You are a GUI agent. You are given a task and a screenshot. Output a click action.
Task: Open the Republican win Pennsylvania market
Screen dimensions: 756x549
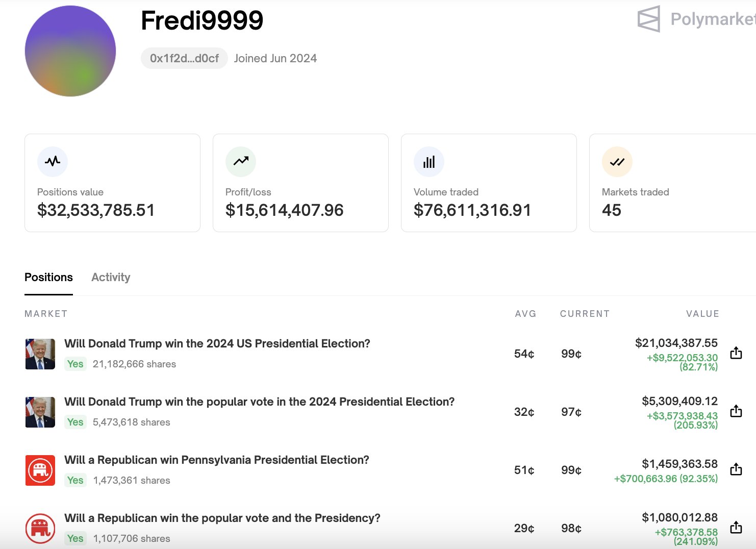point(216,460)
